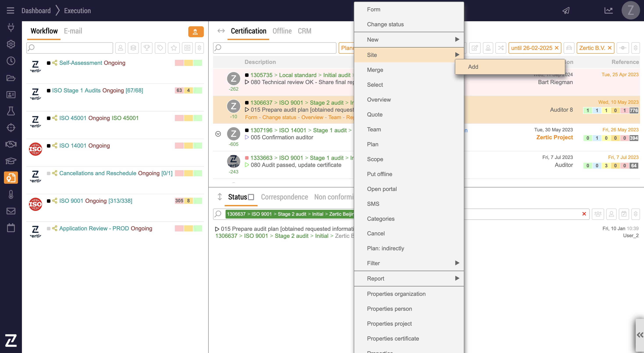Remove the Zertic B.V. filter chip

tap(610, 48)
